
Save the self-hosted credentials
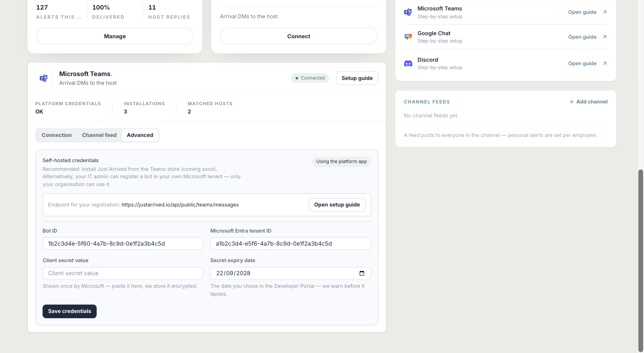(69, 311)
